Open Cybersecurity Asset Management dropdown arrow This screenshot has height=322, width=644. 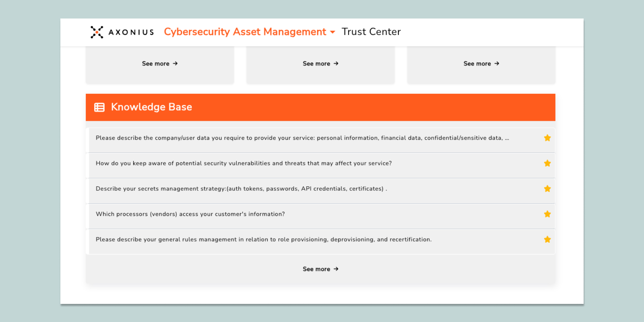pos(332,32)
